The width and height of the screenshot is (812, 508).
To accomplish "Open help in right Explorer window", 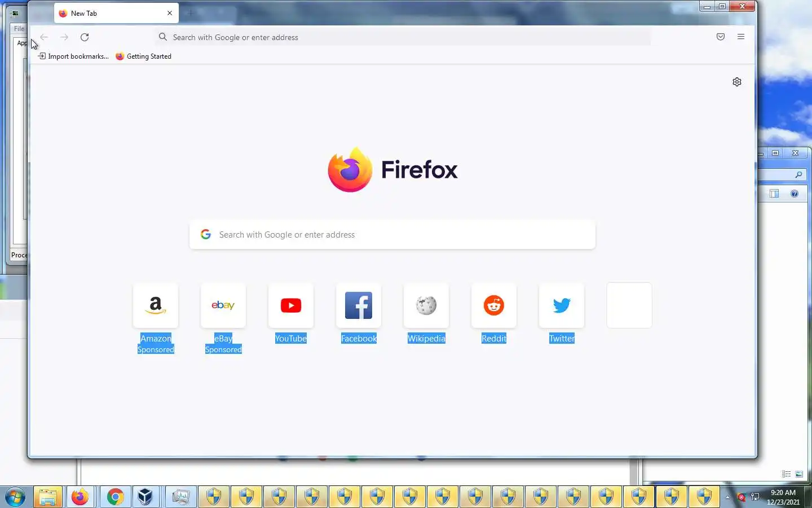I will [795, 194].
